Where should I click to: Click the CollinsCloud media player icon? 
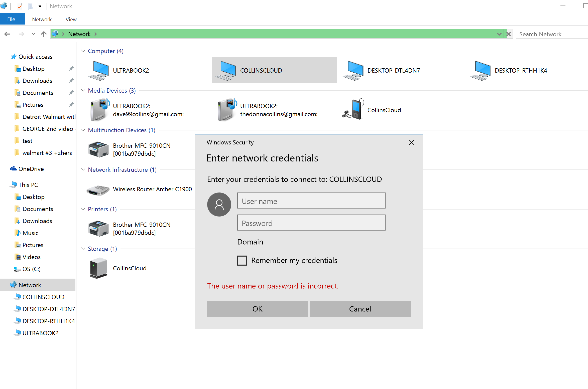coord(354,109)
